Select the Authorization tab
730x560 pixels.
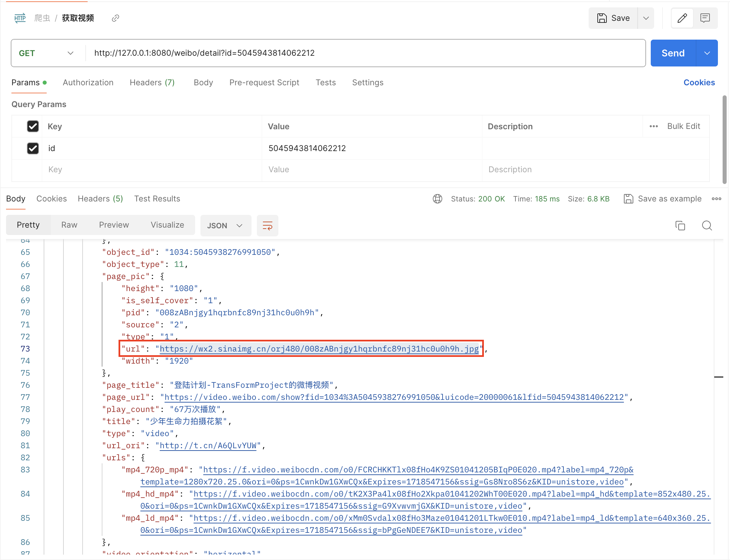pyautogui.click(x=88, y=82)
